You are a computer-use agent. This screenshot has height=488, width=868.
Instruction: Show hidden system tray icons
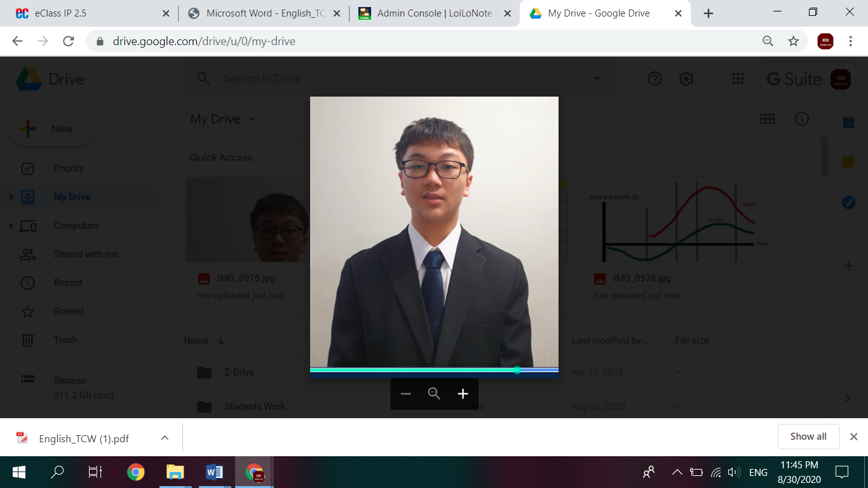click(677, 472)
